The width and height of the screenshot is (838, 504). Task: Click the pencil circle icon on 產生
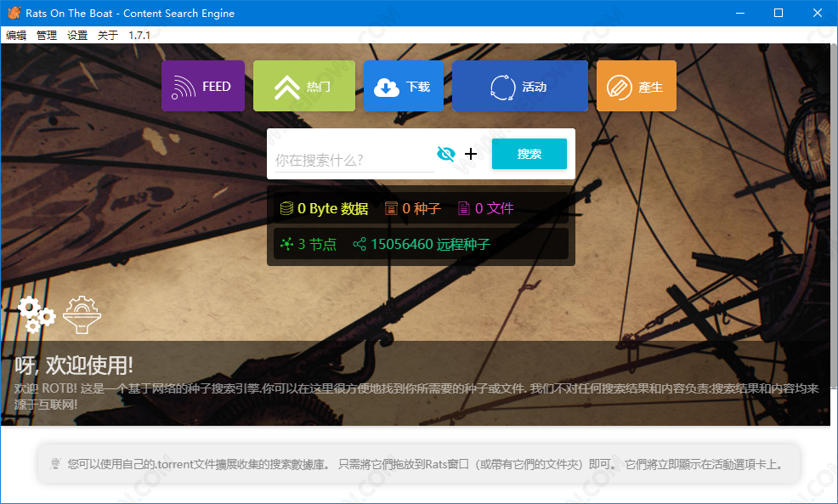[x=620, y=88]
